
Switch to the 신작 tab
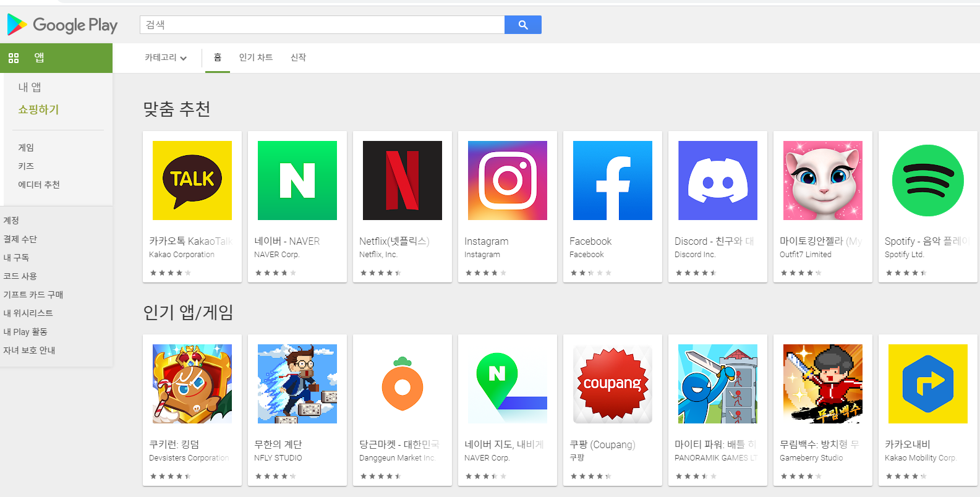click(299, 57)
